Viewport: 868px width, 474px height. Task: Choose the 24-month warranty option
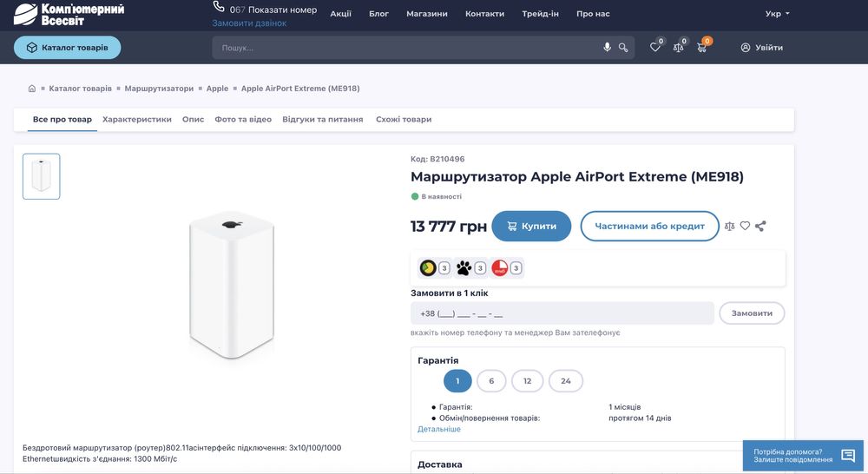click(566, 381)
